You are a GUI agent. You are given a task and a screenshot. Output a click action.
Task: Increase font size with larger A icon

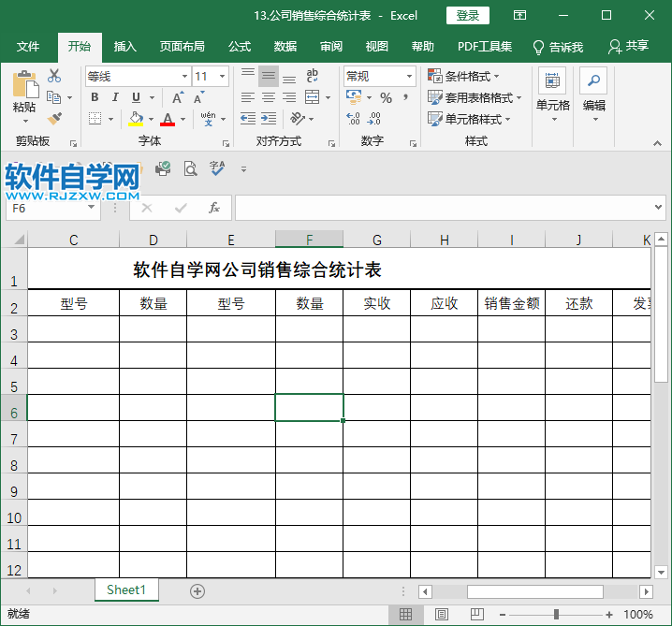pyautogui.click(x=178, y=97)
